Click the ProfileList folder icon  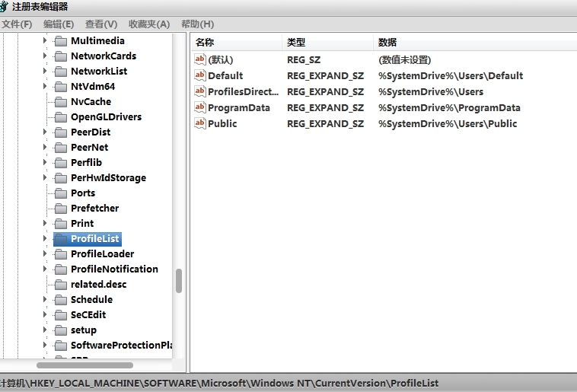[60, 239]
